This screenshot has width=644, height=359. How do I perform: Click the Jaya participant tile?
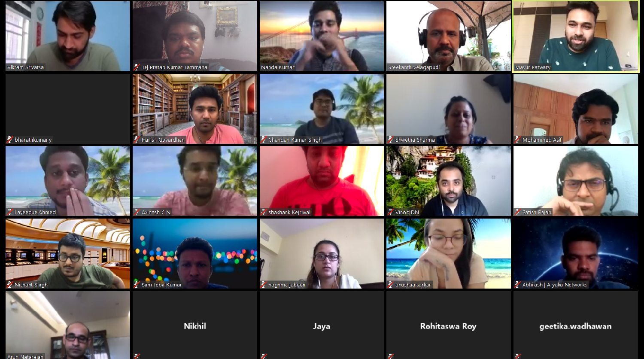[x=322, y=325]
